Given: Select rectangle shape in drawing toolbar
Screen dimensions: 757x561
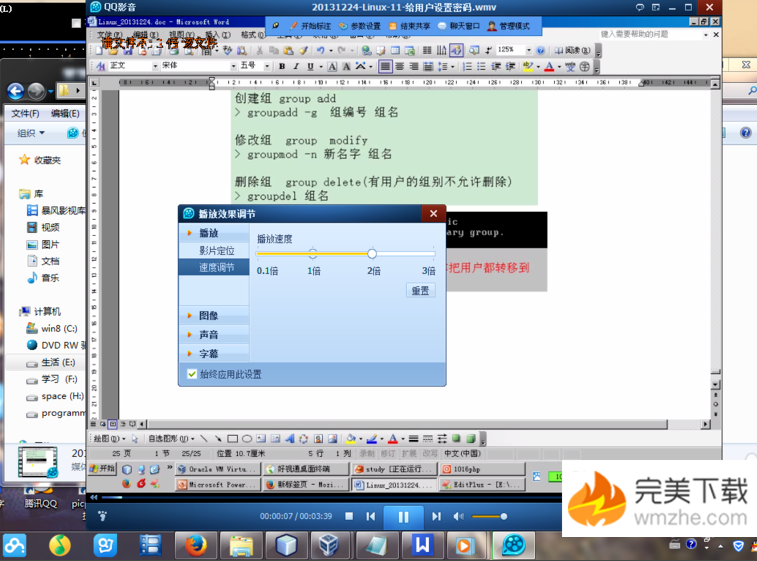Looking at the screenshot, I should tap(232, 438).
